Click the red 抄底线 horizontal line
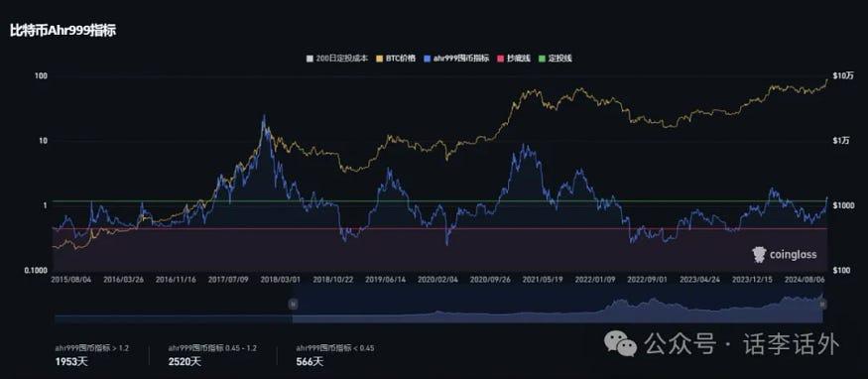Viewport: 868px width, 379px height. coord(439,228)
